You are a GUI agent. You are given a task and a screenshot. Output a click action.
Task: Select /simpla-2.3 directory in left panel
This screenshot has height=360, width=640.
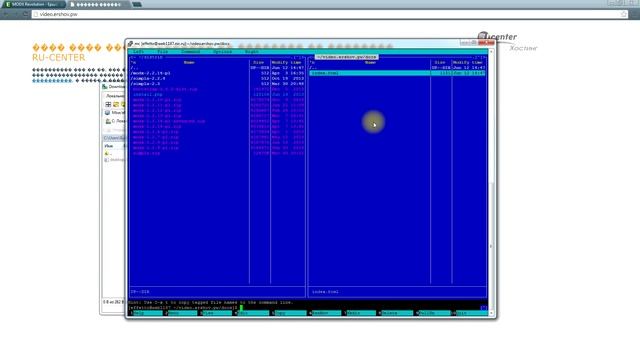pos(145,84)
